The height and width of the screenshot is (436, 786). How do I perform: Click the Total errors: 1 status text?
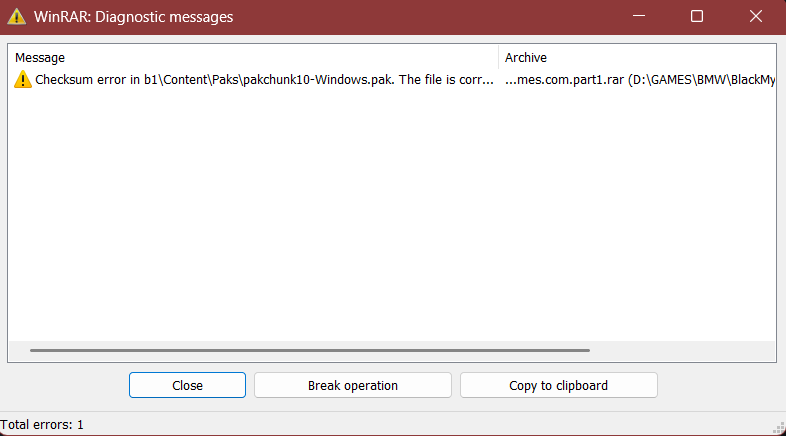(x=42, y=424)
